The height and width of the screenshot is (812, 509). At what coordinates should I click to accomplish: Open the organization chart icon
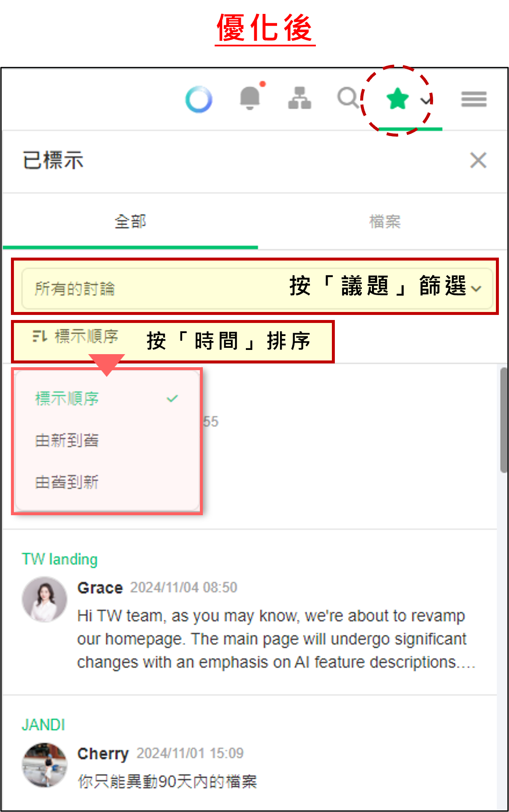(x=299, y=98)
